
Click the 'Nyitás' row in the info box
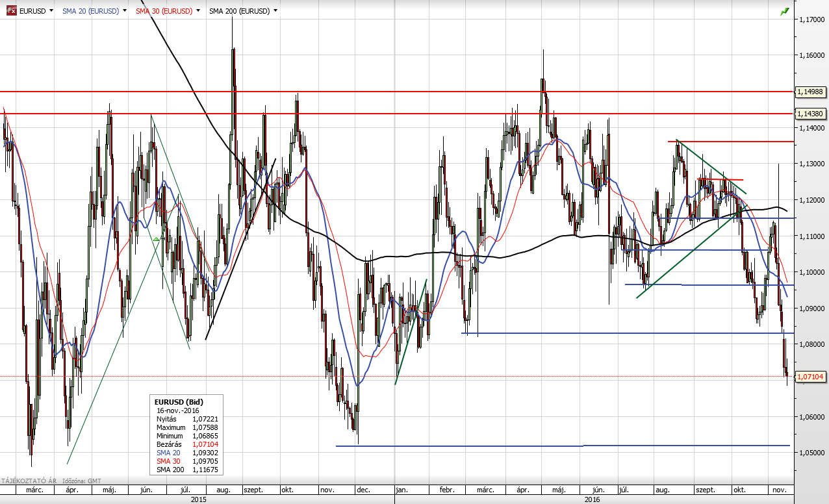pos(188,419)
